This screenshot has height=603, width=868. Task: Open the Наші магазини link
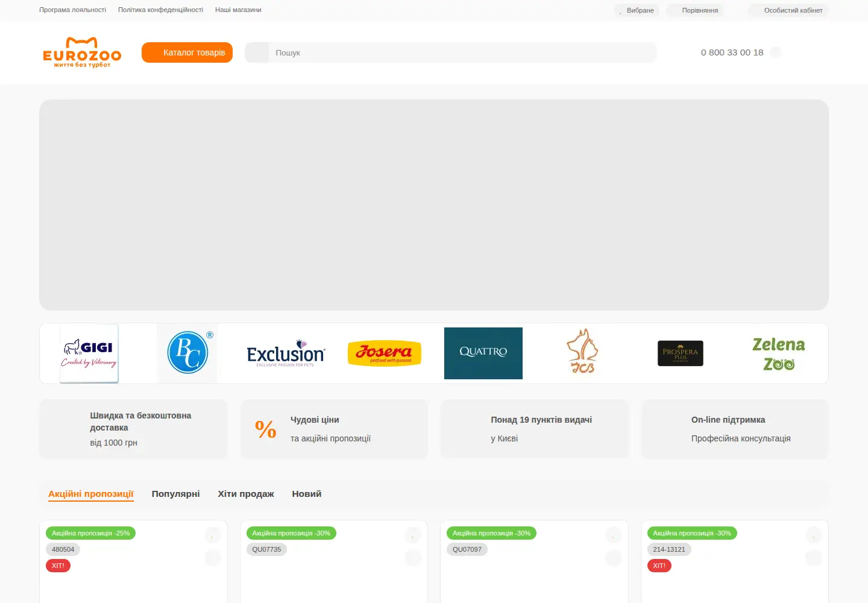[x=238, y=10]
